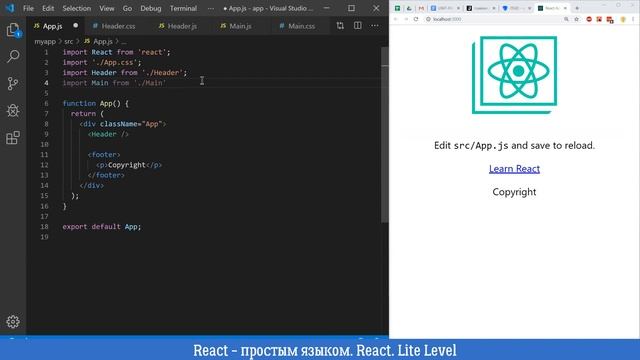This screenshot has width=640, height=360.
Task: Split the editor to the right
Action: [358, 26]
